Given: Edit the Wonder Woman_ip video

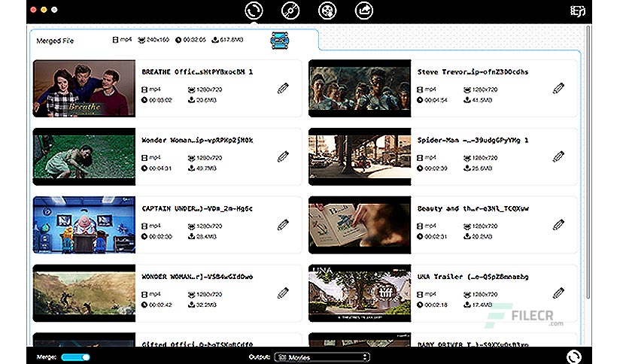Looking at the screenshot, I should click(x=283, y=156).
